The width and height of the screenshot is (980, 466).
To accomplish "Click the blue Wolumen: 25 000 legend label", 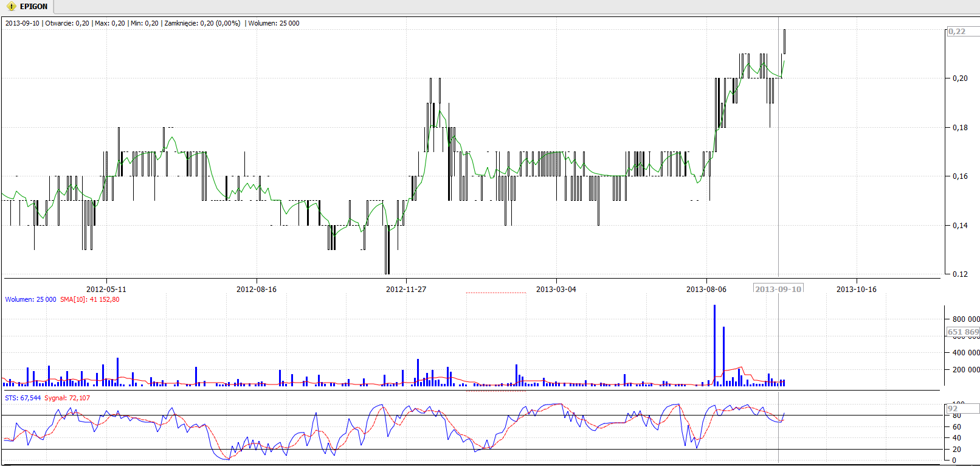I will (x=30, y=299).
